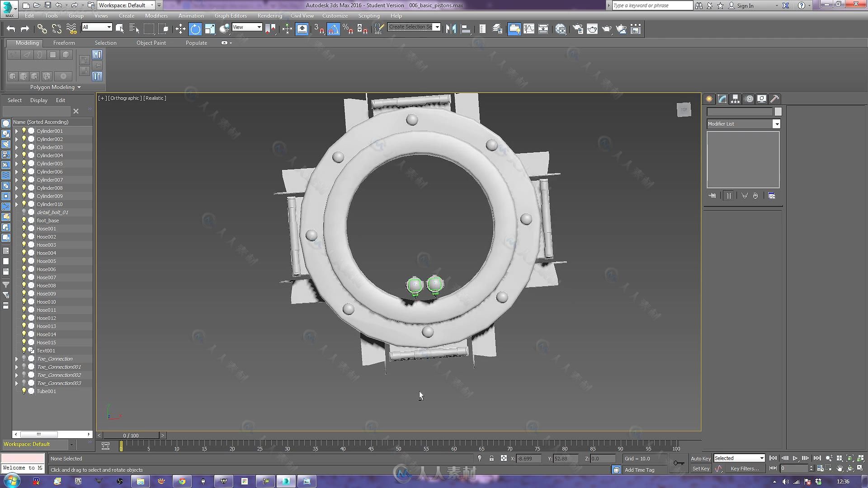The height and width of the screenshot is (488, 868).
Task: Click the Align tool icon
Action: [x=466, y=29]
